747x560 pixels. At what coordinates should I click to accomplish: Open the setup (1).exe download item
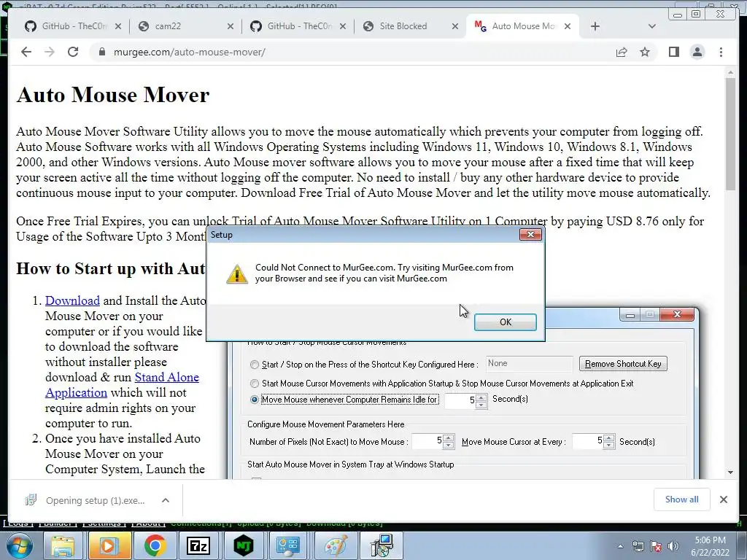pyautogui.click(x=86, y=500)
